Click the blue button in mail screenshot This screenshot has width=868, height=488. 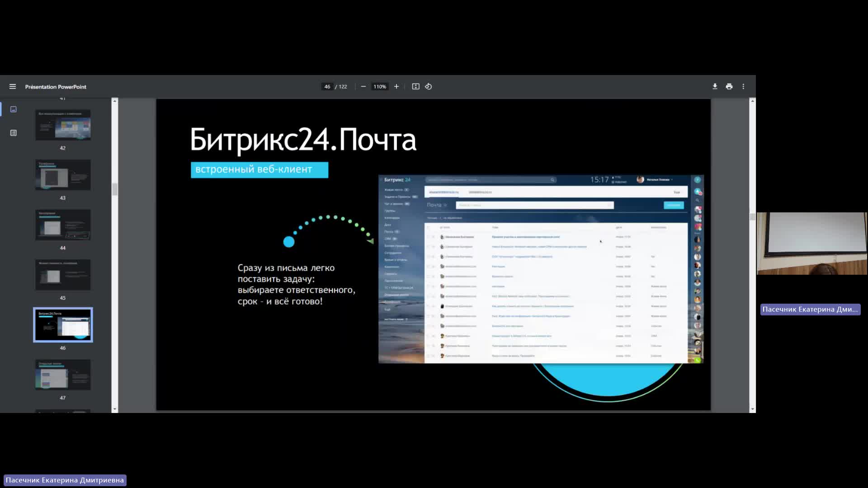pos(674,205)
